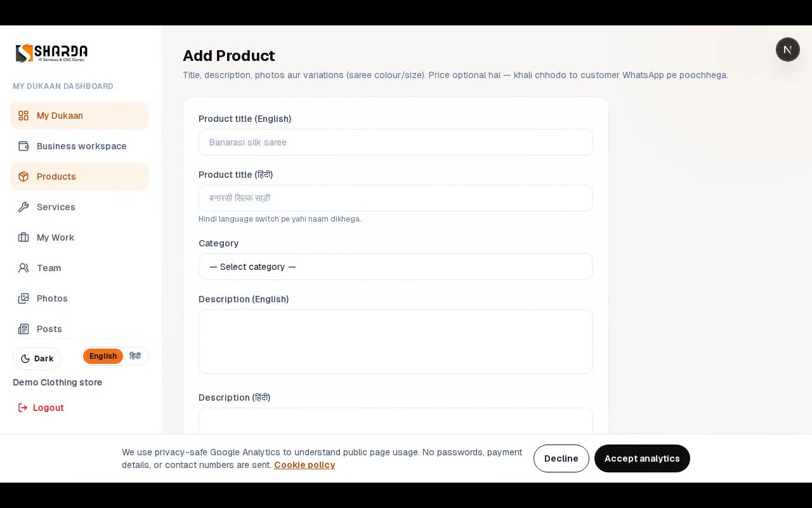Open the Select category dropdown
This screenshot has height=508, width=812.
click(396, 267)
